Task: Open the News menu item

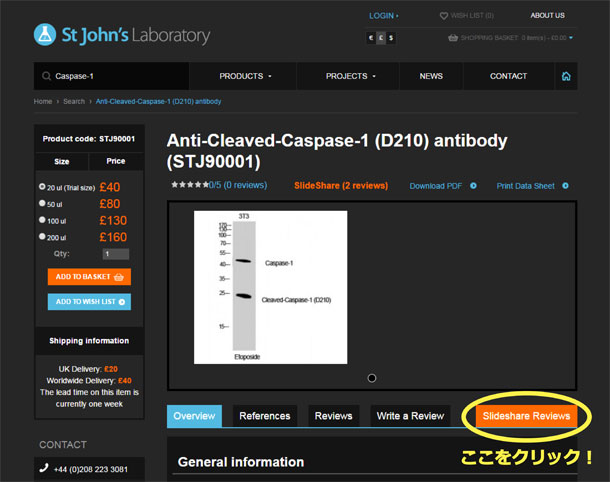Action: 431,76
